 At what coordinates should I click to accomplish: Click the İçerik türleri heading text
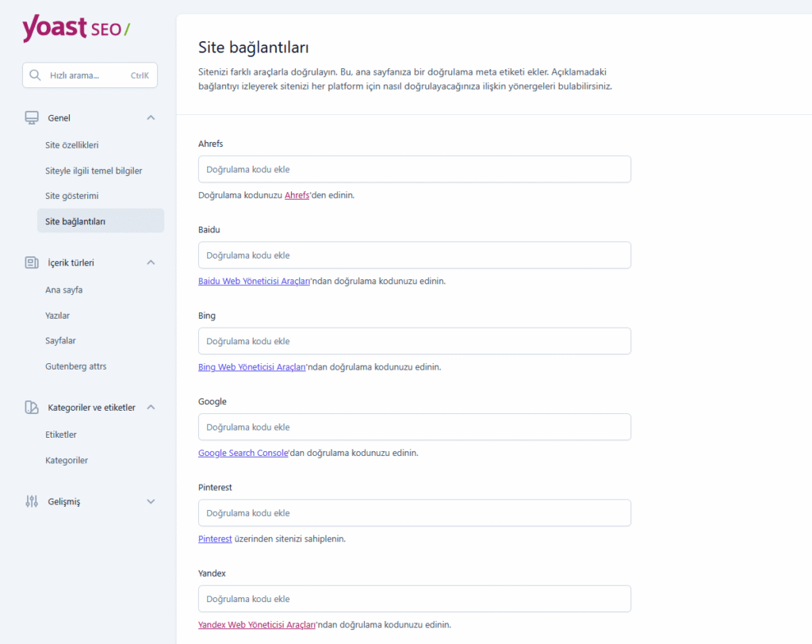click(x=71, y=263)
